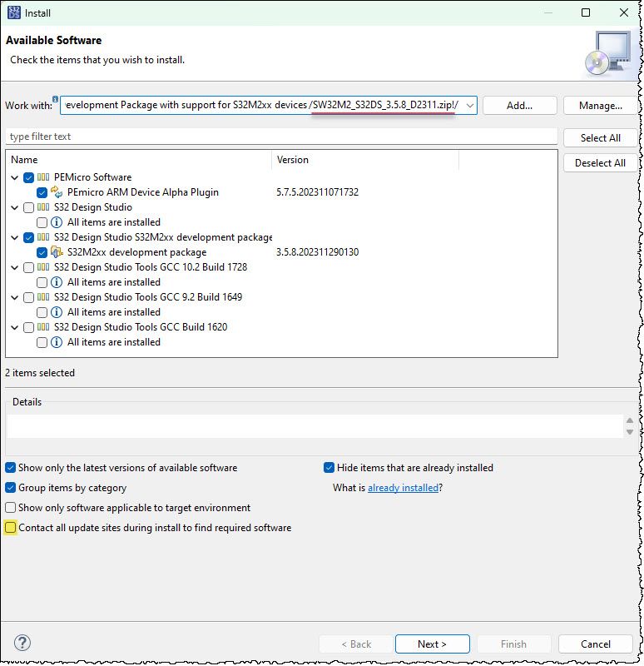Screen dimensions: 644x666
Task: Click the Next > button
Action: point(432,644)
